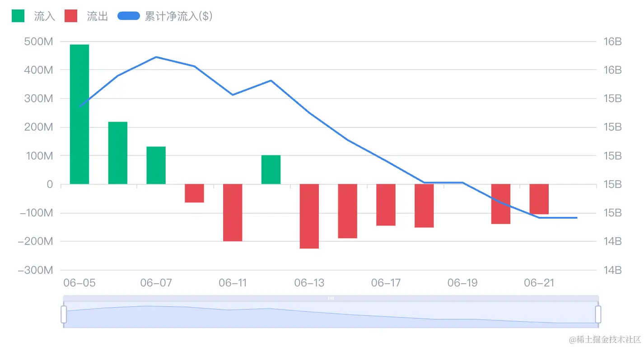The image size is (644, 347).
Task: Open the 稀土掘金技术社区 watermark link
Action: [x=605, y=339]
